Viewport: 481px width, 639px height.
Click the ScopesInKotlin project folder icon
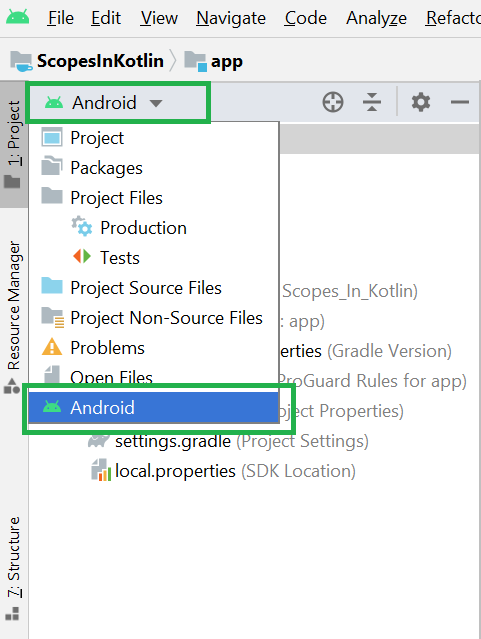click(x=22, y=61)
